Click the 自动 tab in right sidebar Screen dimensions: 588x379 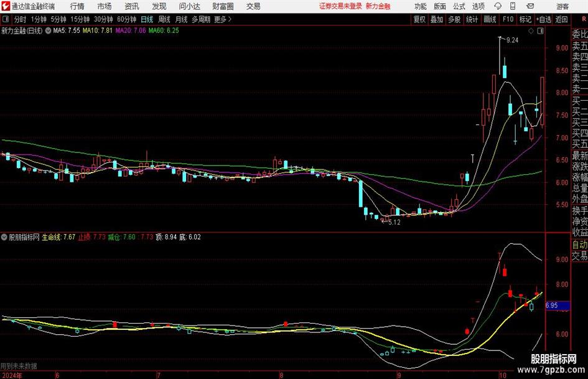coord(580,245)
